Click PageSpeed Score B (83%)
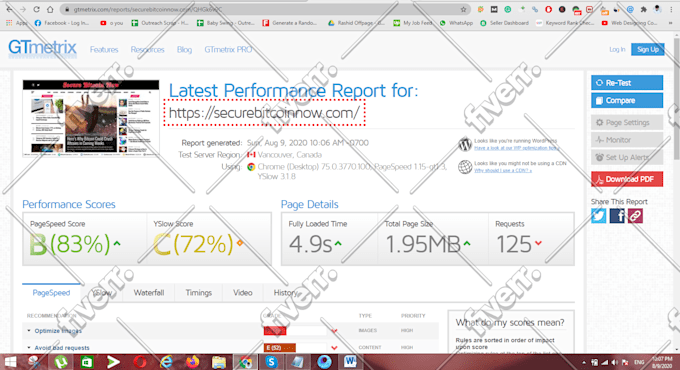The height and width of the screenshot is (370, 680). pos(71,244)
